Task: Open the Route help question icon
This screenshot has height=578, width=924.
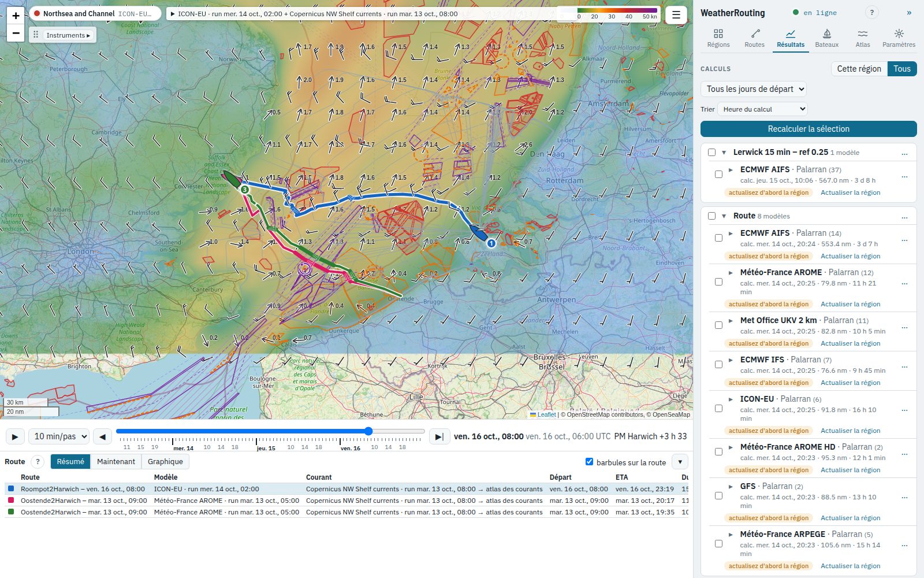Action: [38, 461]
